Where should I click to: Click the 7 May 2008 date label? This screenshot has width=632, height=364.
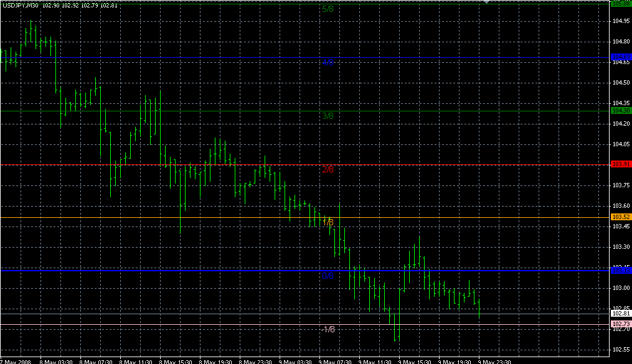tap(16, 361)
